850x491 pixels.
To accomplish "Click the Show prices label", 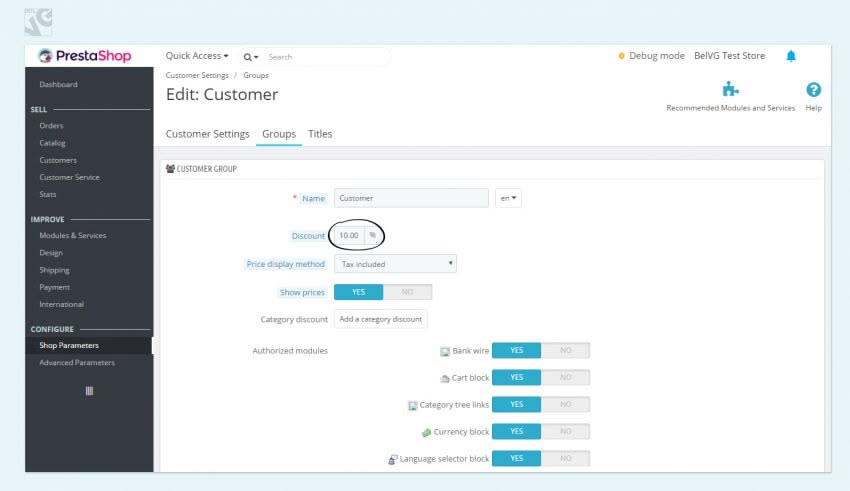I will (x=302, y=292).
